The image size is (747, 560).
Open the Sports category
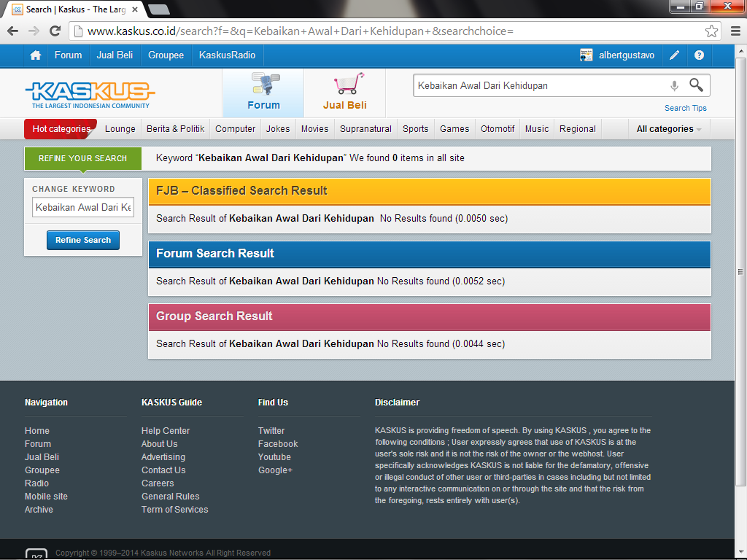click(x=415, y=129)
